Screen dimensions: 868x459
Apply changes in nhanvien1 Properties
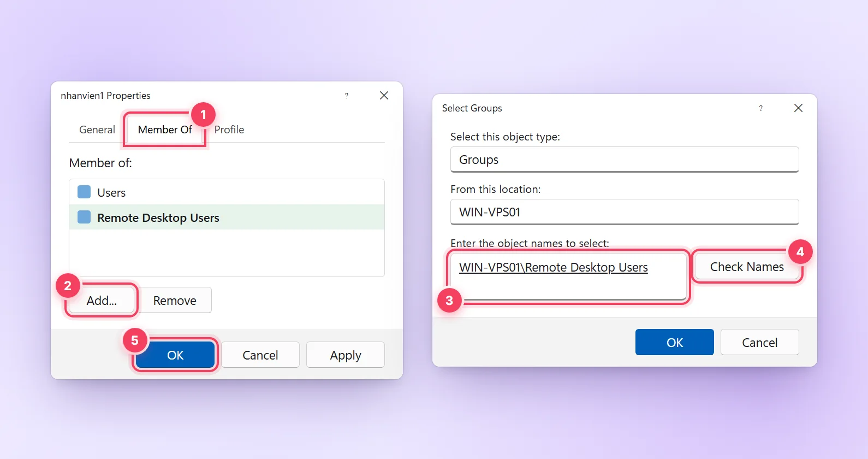click(x=346, y=355)
